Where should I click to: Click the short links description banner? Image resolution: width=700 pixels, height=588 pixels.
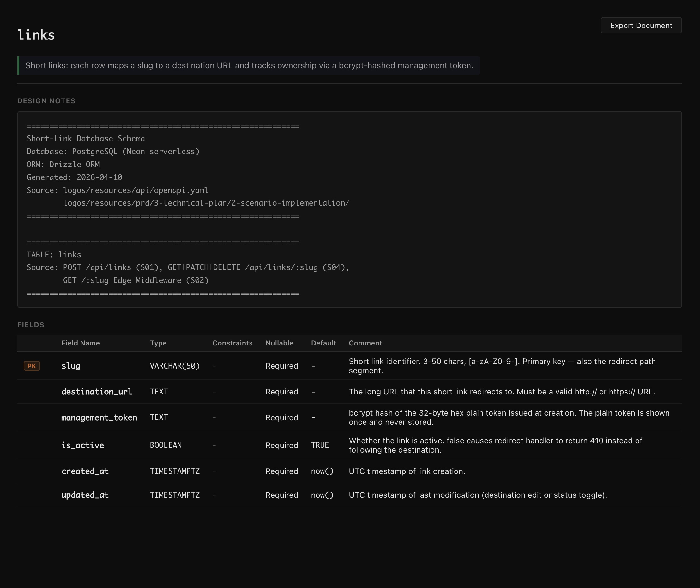[x=249, y=65]
